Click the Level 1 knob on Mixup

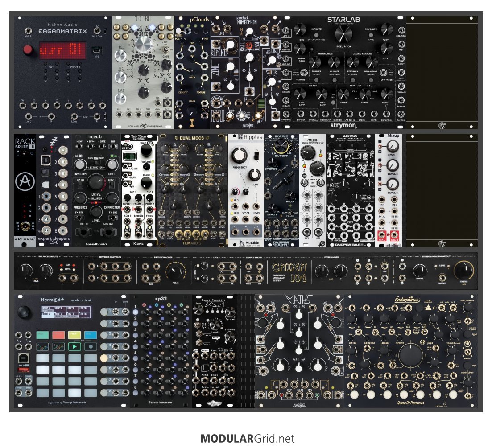(392, 146)
